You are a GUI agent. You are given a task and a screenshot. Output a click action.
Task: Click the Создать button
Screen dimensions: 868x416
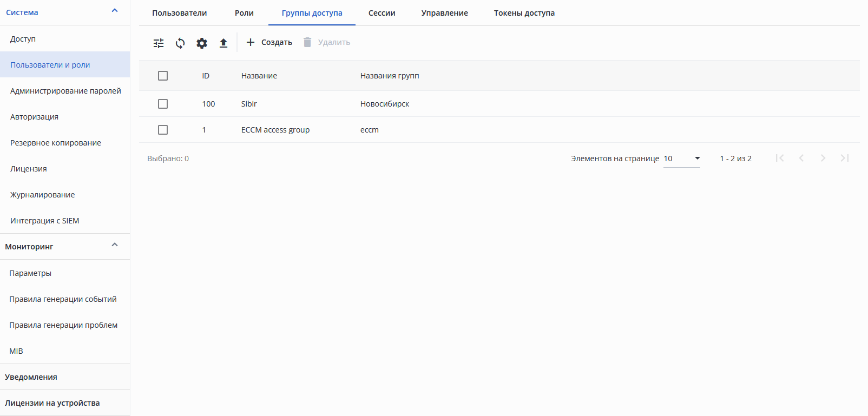coord(269,42)
